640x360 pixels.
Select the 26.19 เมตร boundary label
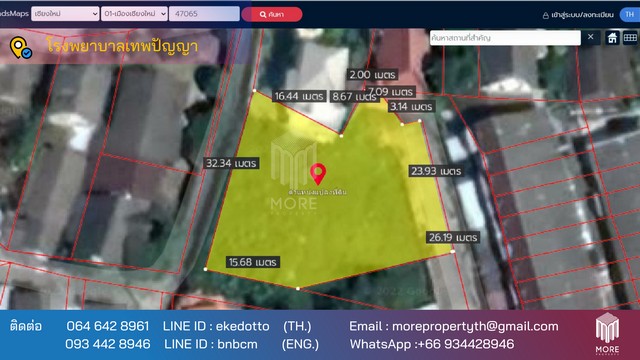tap(453, 237)
